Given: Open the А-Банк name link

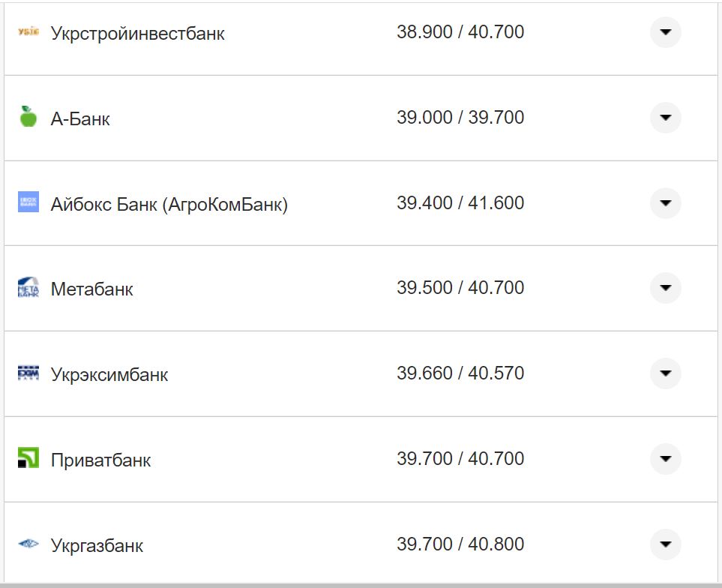Looking at the screenshot, I should click(x=80, y=118).
